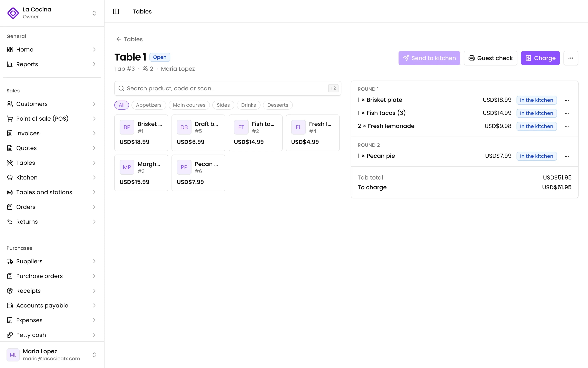Click the Returns arrow icon
Image resolution: width=588 pixels, height=368 pixels.
coord(10,222)
